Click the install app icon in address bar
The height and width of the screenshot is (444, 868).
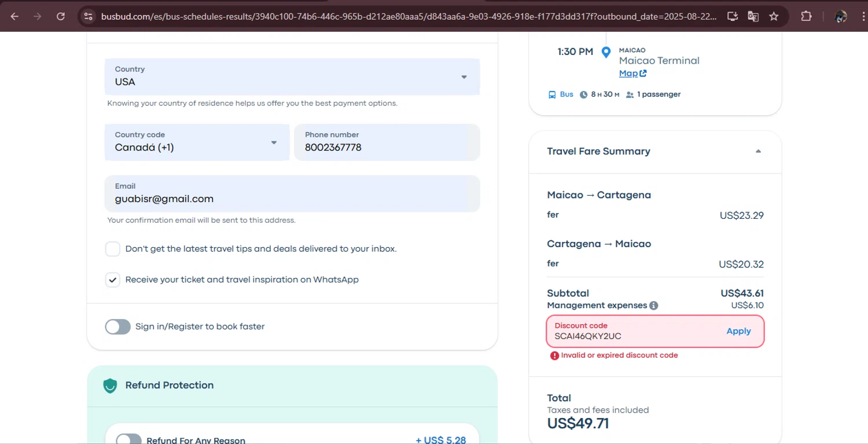tap(733, 16)
